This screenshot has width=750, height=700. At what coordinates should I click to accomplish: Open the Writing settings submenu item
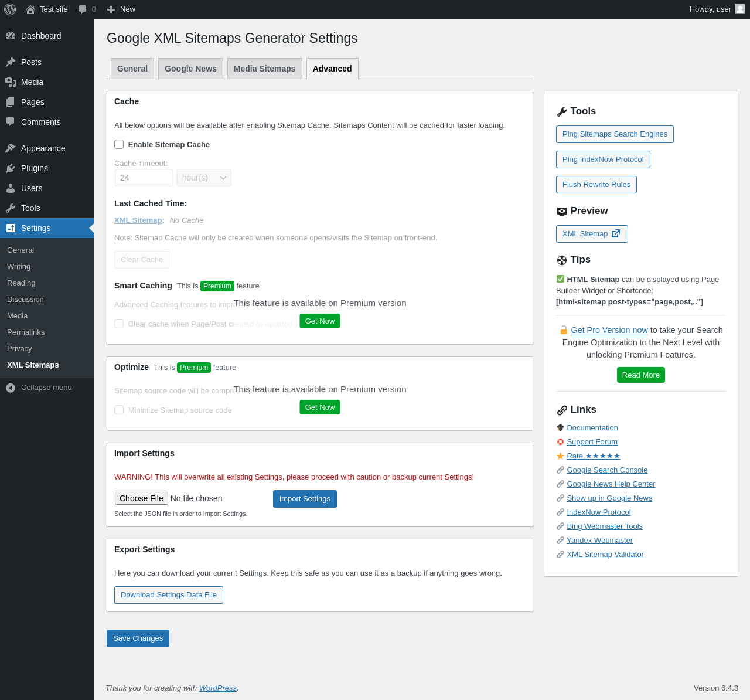pos(19,266)
